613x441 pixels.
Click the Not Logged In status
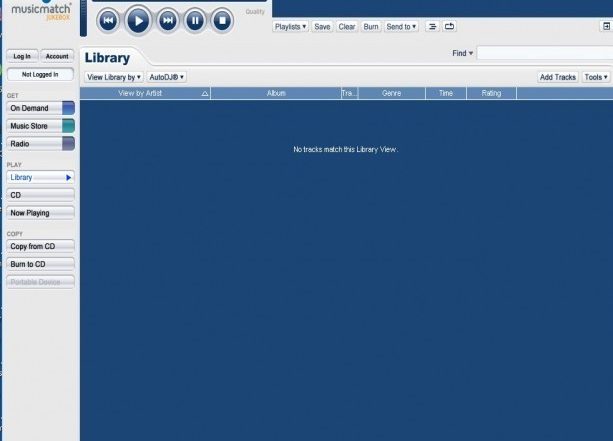click(x=40, y=74)
